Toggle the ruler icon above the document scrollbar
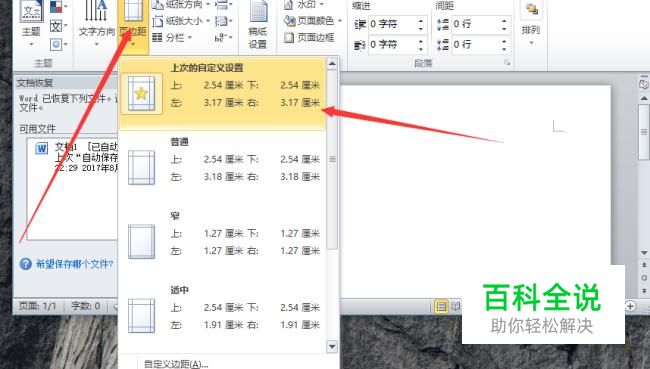This screenshot has width=650, height=369. tap(644, 84)
